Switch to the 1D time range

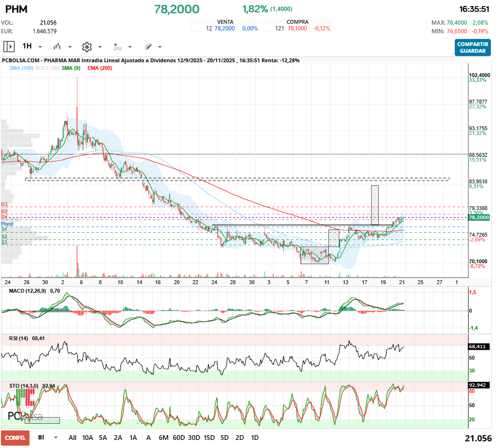[x=255, y=438]
